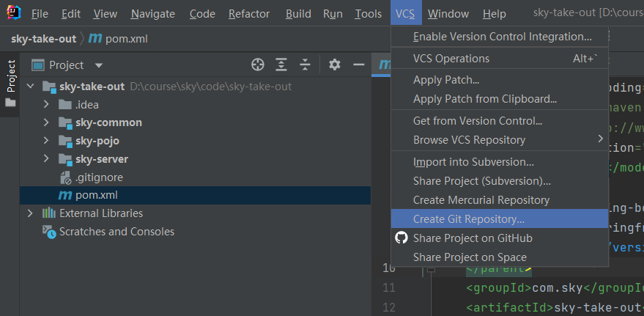
Task: Open the Code menu
Action: 202,14
